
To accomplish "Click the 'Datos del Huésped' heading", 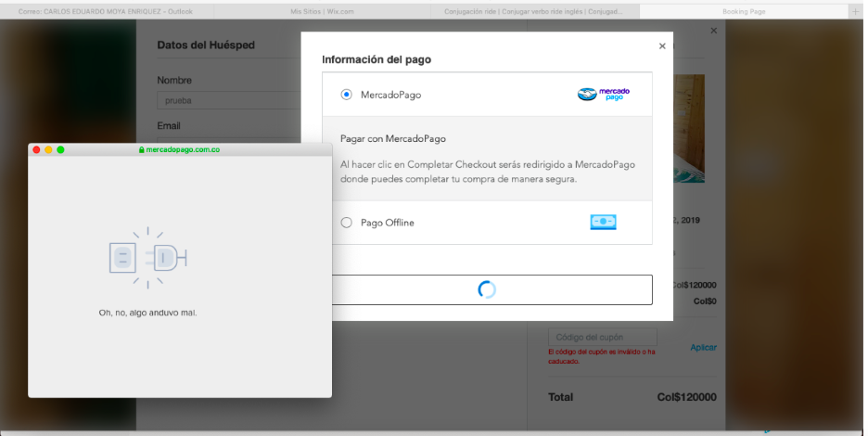I will coord(206,45).
